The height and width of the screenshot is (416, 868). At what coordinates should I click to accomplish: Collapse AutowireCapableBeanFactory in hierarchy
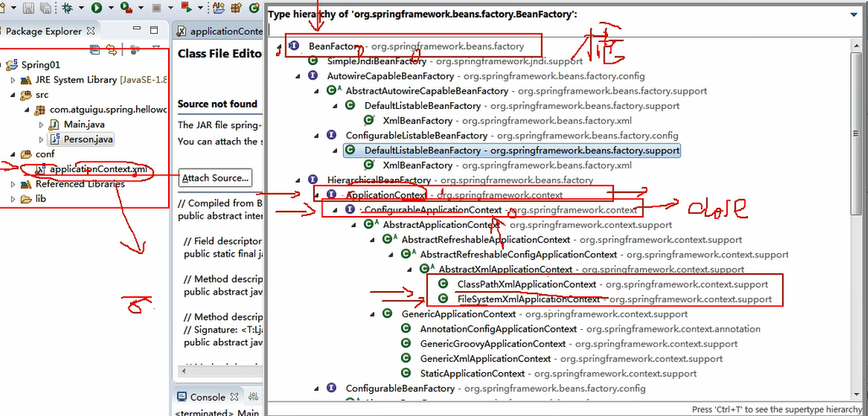[300, 76]
